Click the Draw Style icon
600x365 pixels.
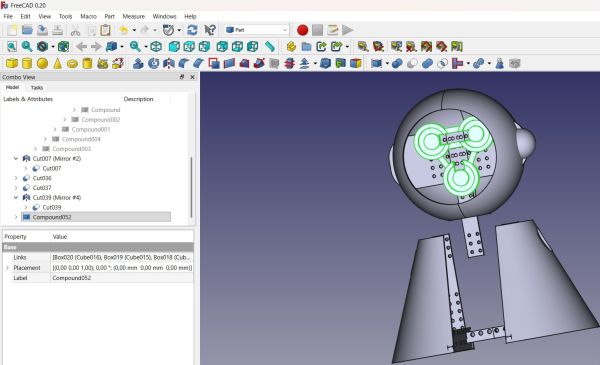click(x=42, y=47)
